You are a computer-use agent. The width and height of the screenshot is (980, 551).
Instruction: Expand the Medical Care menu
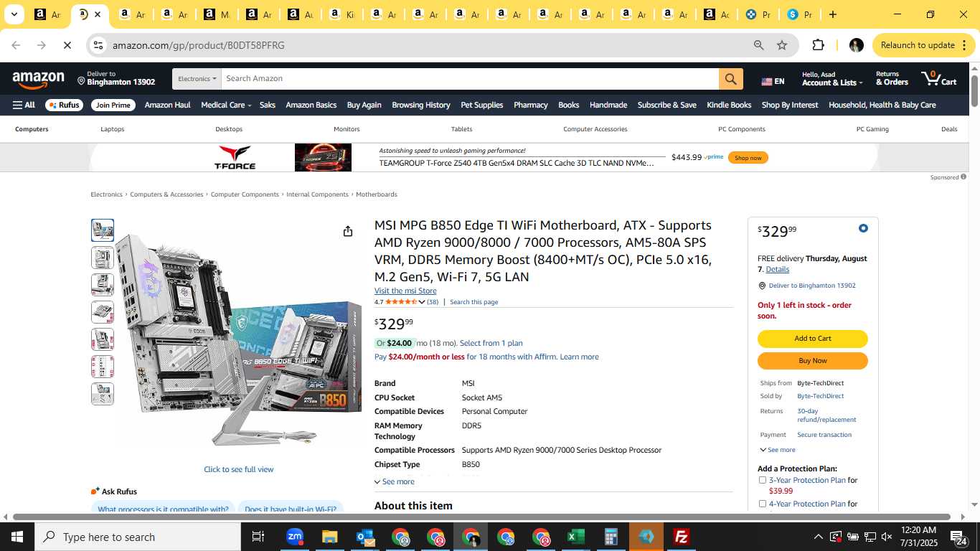pos(226,105)
